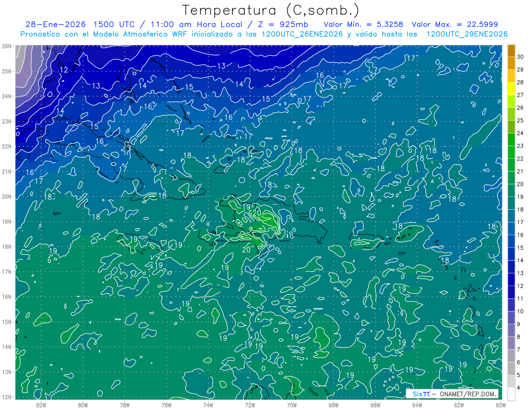Pick the yellow swatch between 27 and 28
Screen dimensions: 532x411
point(511,89)
